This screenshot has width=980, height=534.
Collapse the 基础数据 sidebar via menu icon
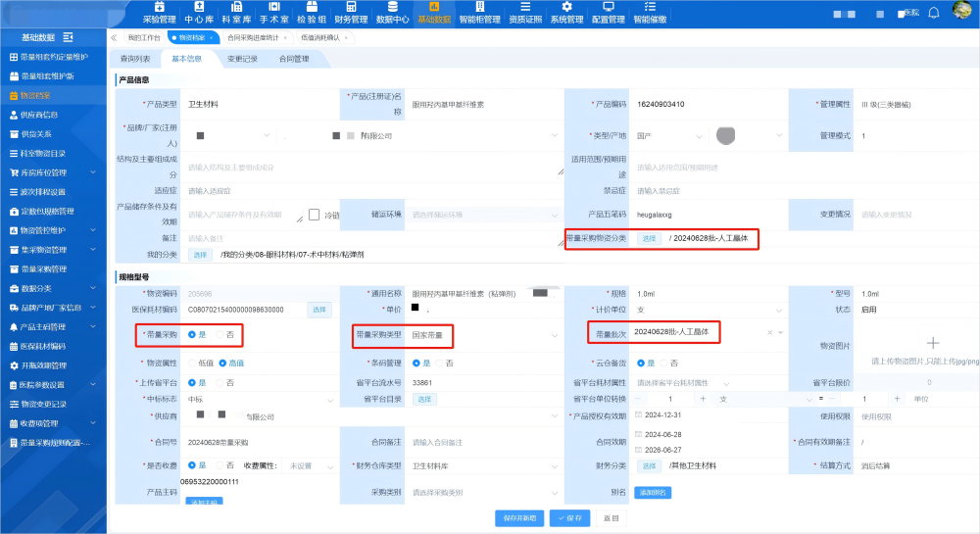point(68,37)
